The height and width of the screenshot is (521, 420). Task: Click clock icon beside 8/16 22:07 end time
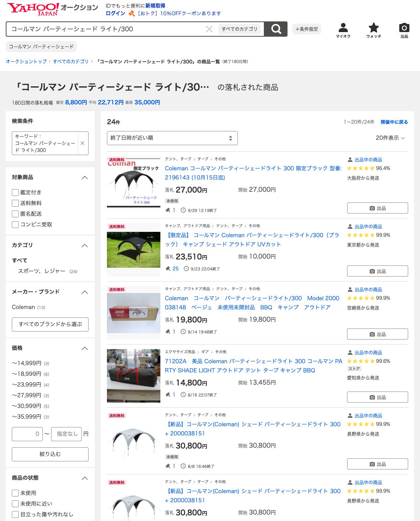(x=183, y=395)
